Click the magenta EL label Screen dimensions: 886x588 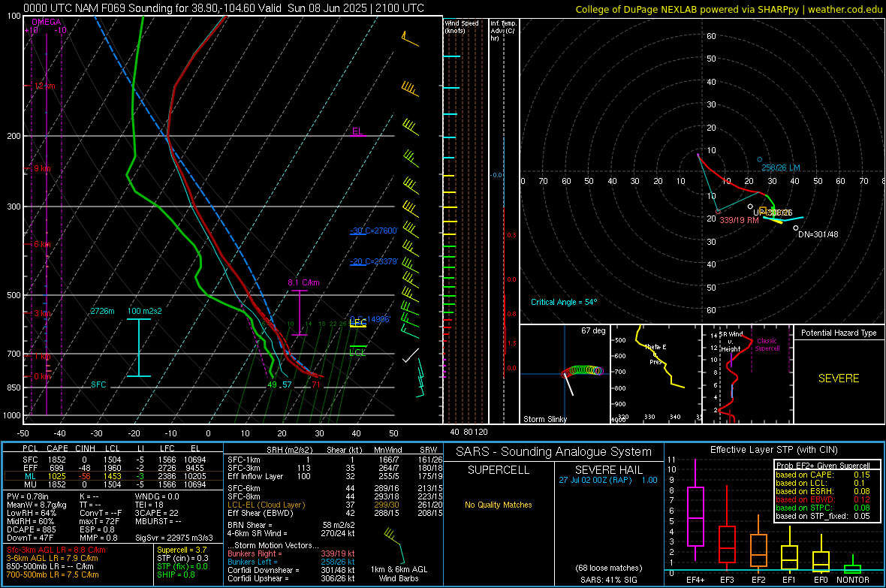coord(357,131)
